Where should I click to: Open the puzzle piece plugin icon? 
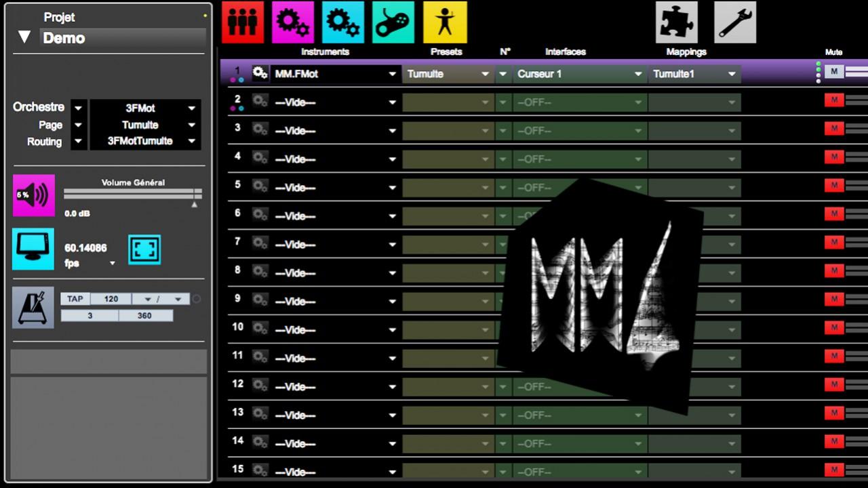pos(677,22)
